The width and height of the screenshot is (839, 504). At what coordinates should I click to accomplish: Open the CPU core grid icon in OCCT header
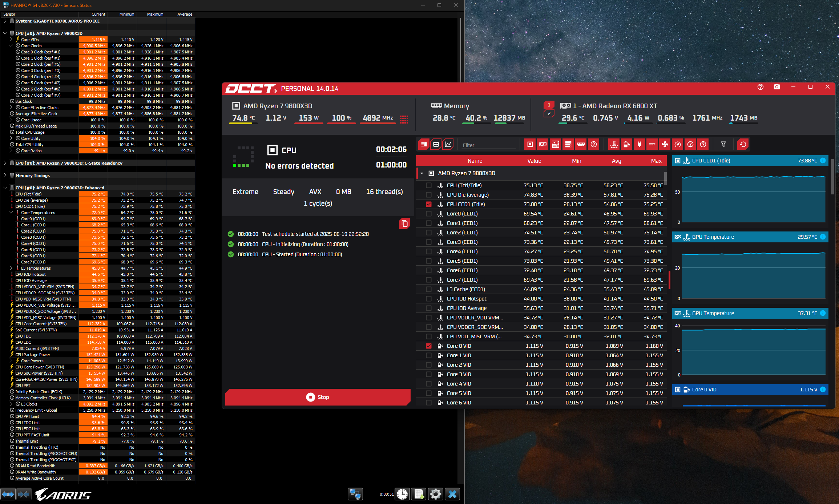pyautogui.click(x=404, y=119)
